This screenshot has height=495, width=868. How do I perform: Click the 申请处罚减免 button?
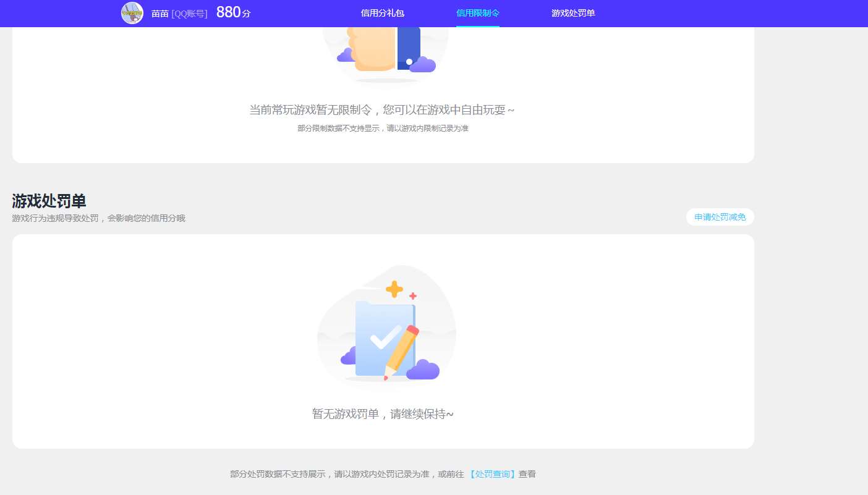coord(720,217)
